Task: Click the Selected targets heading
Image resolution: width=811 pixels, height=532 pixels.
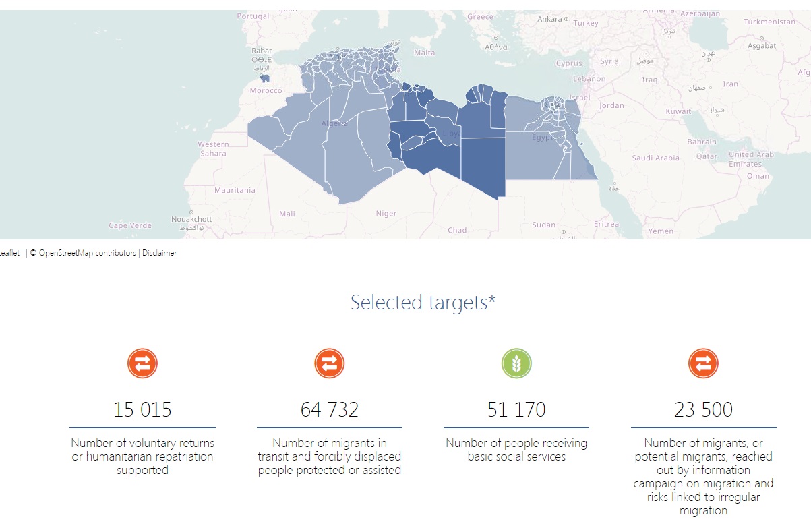Action: [423, 303]
